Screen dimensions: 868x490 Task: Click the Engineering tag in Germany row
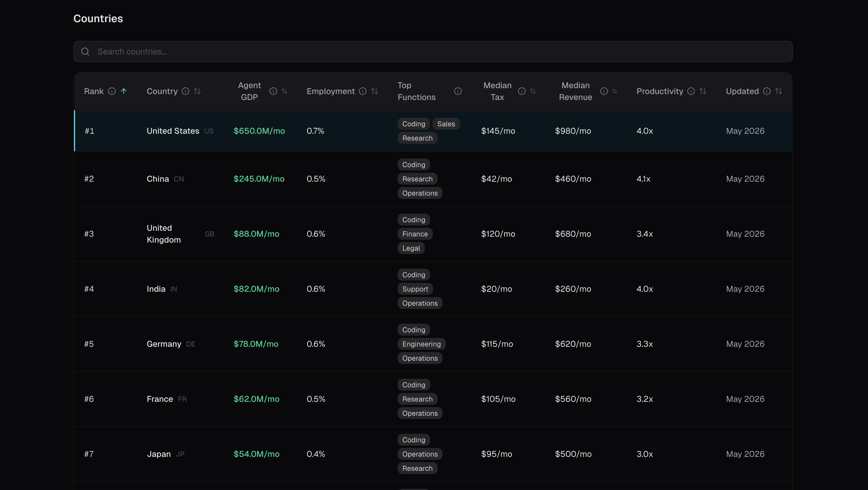click(x=422, y=344)
